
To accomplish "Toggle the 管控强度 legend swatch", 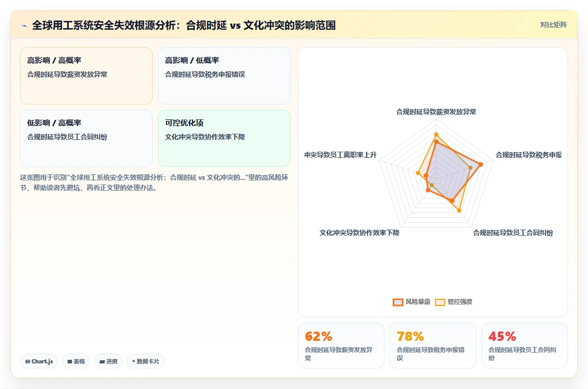I will click(x=440, y=302).
